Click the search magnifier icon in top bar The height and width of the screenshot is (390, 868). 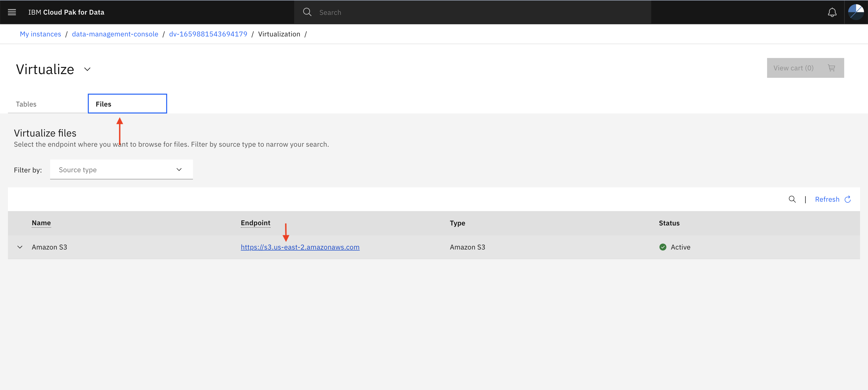pyautogui.click(x=307, y=12)
